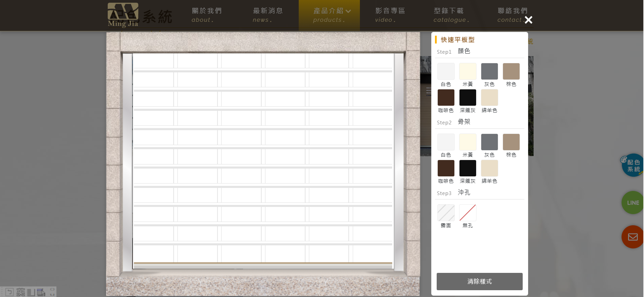
Task: Pick 咖啡色 swatch under Step1 顏色
Action: [446, 98]
